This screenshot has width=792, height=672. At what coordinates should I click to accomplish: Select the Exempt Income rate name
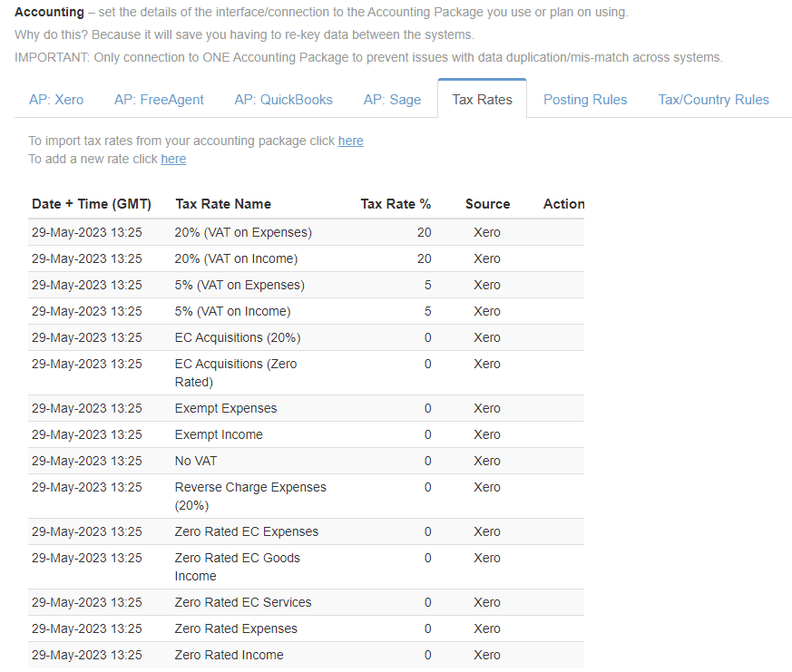(x=219, y=434)
